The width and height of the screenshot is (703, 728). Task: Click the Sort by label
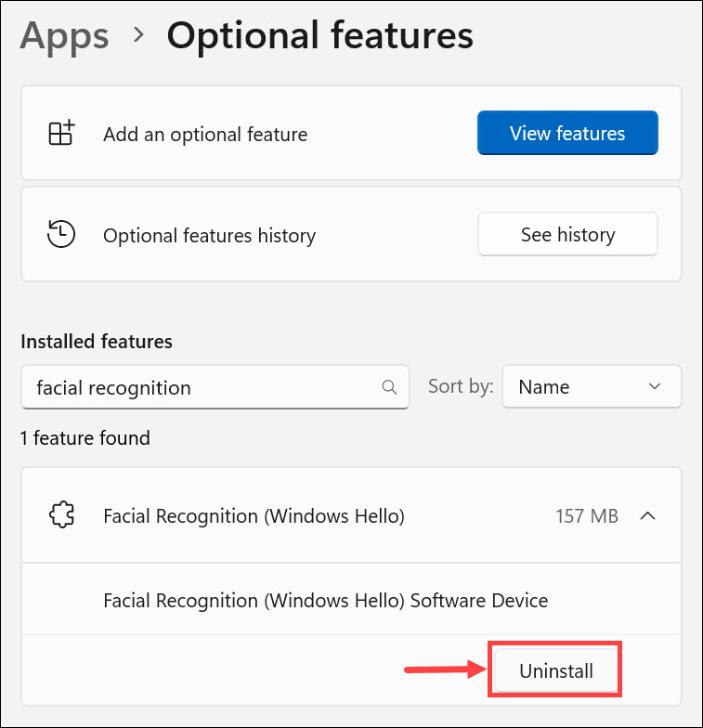[461, 386]
